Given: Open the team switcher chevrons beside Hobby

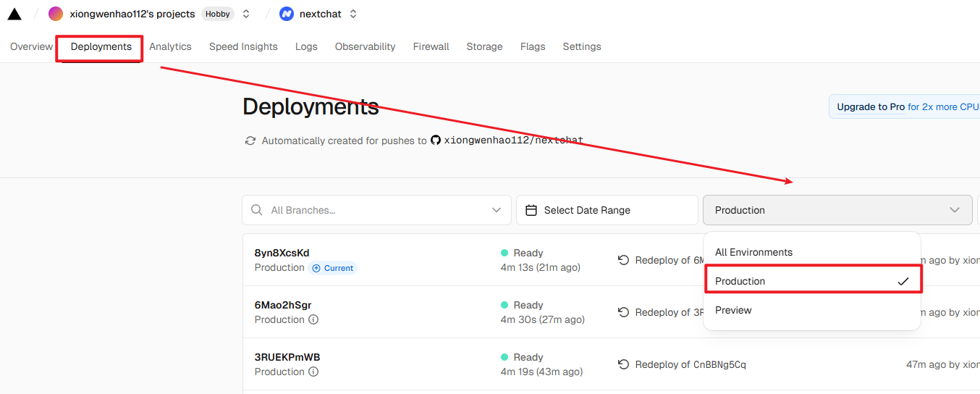Looking at the screenshot, I should click(x=246, y=14).
